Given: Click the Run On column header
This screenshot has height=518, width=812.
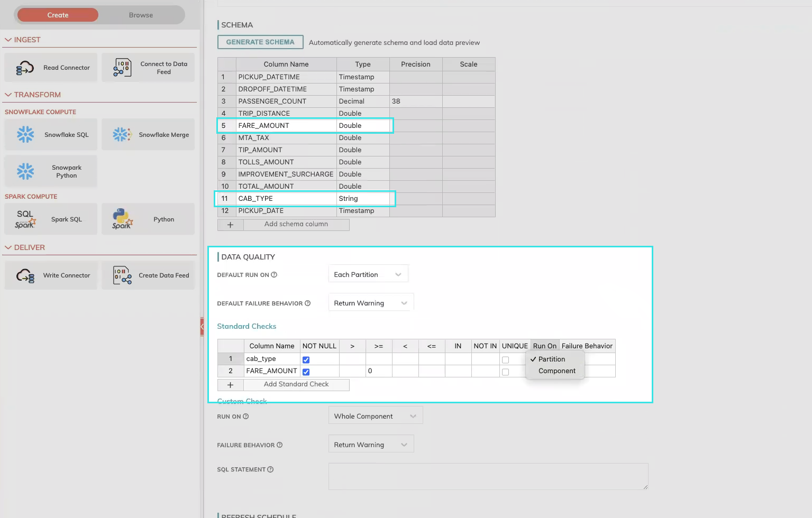Looking at the screenshot, I should pos(545,346).
